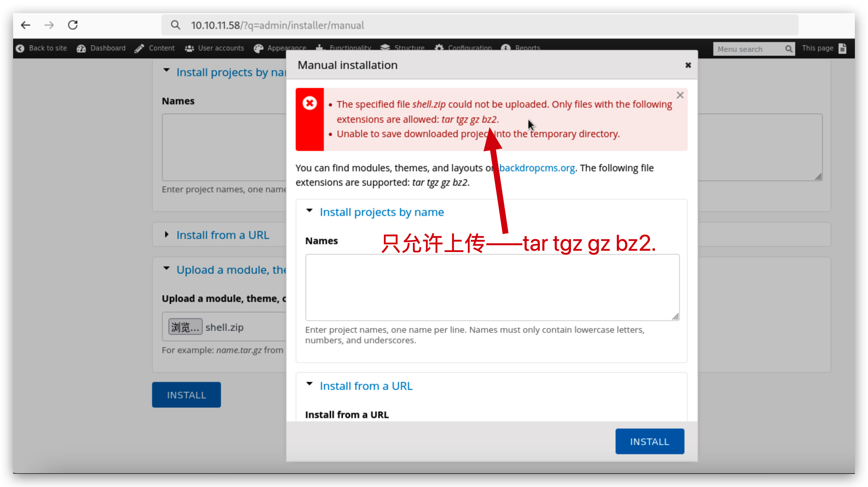
Task: Click the Dashboard gauge icon
Action: point(81,49)
